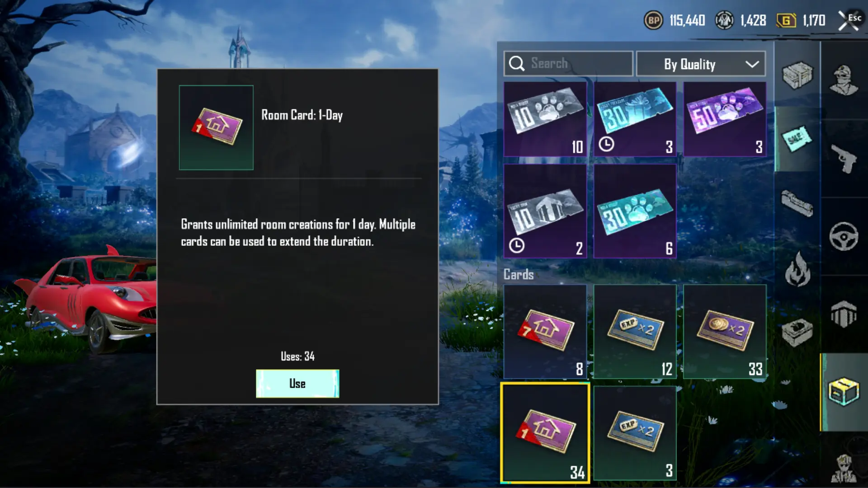Expand the By Quality sort dropdown

coord(701,64)
